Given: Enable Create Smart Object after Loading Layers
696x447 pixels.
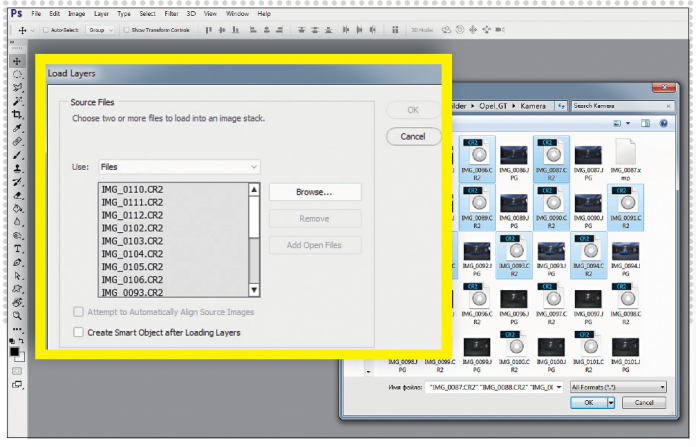Looking at the screenshot, I should (x=79, y=332).
